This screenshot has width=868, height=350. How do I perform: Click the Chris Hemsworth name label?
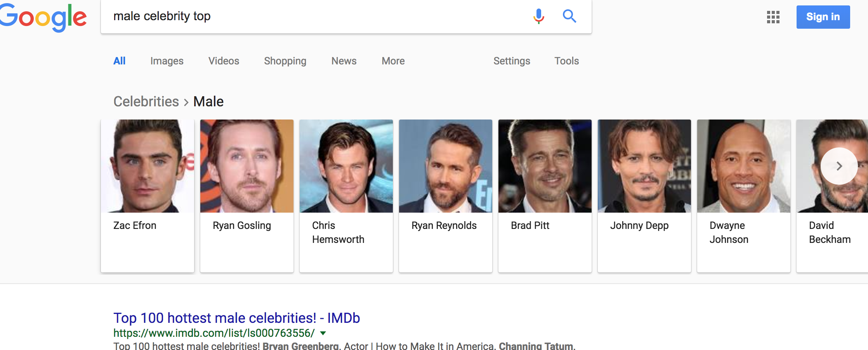(x=338, y=232)
